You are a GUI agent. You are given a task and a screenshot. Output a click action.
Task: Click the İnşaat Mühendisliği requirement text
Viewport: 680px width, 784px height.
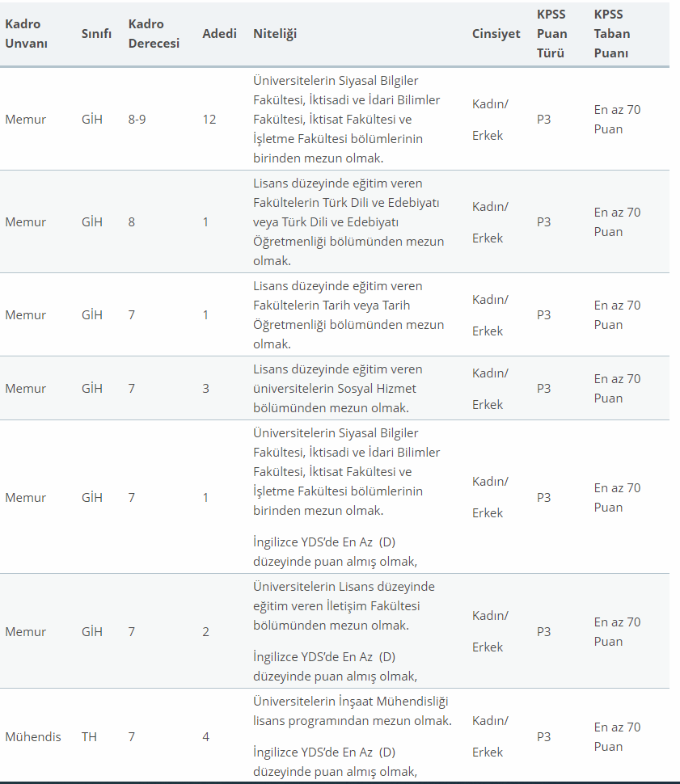[353, 710]
